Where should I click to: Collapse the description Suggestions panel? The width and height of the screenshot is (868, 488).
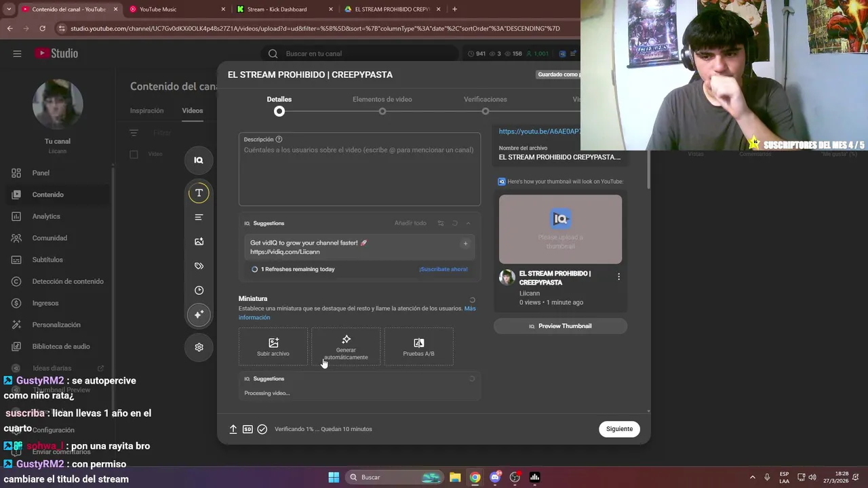point(468,223)
